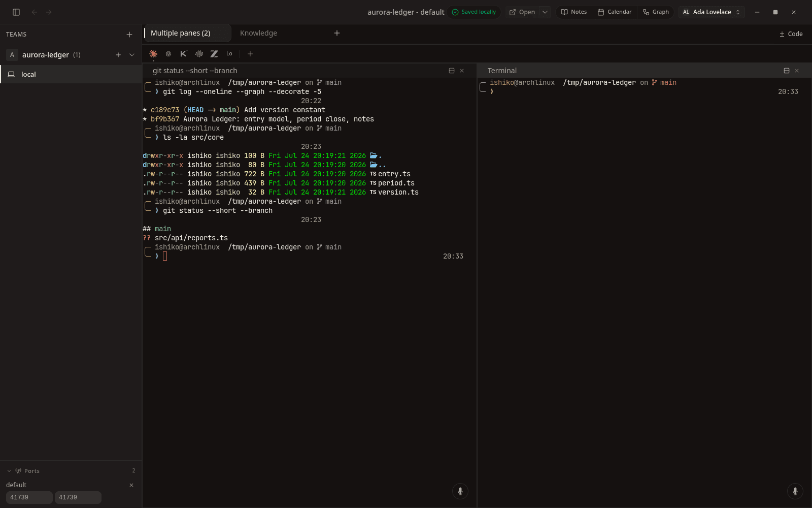Toggle microphone in the left pane
The image size is (812, 508).
[460, 491]
